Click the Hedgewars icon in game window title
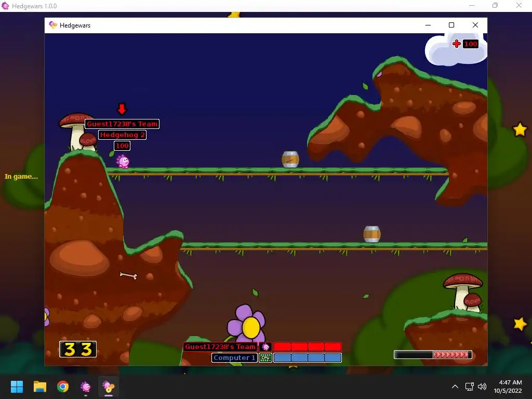 point(52,25)
